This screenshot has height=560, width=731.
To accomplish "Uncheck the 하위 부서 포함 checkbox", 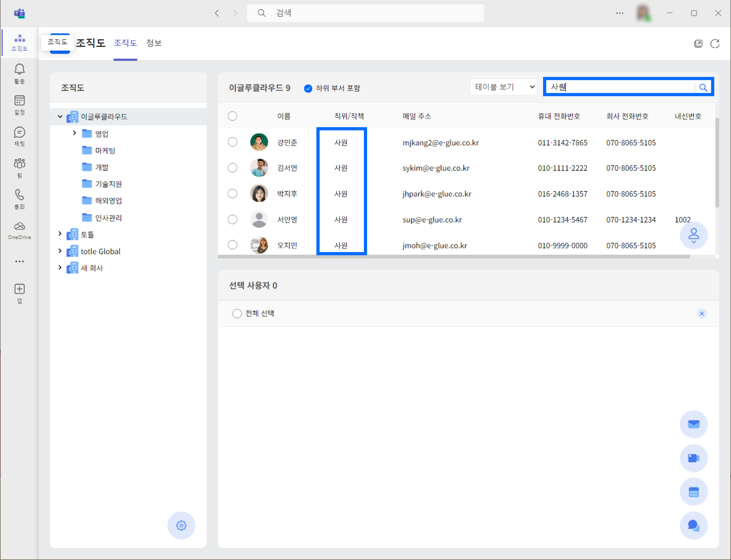I will click(308, 88).
